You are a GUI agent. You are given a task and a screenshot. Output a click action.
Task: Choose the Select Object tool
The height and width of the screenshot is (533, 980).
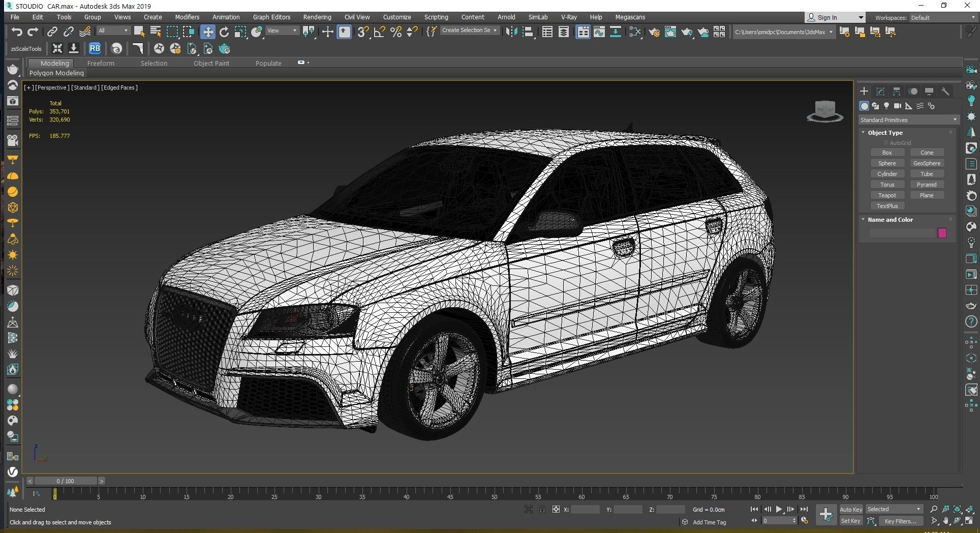coord(139,32)
